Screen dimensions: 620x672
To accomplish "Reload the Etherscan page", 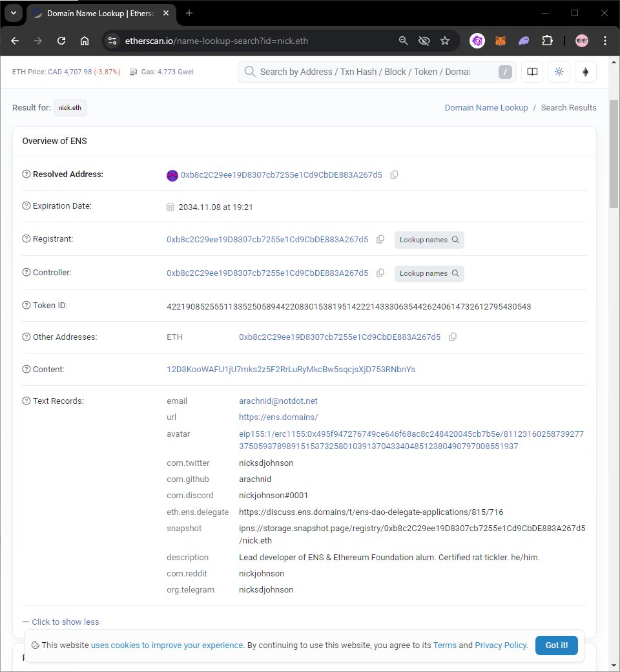I will (x=61, y=41).
